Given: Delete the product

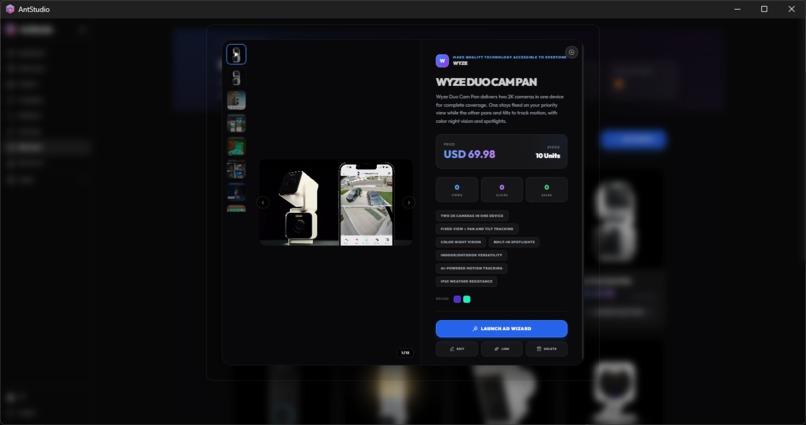Looking at the screenshot, I should (x=546, y=349).
